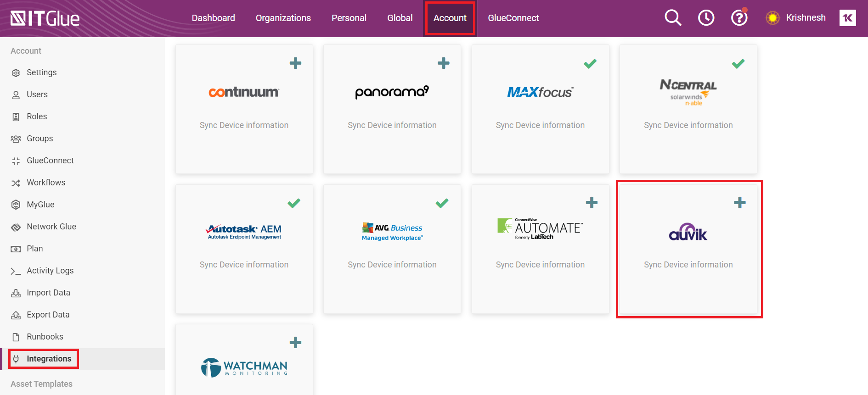
Task: Click 'Sync Device information' under Auvik
Action: 688,265
